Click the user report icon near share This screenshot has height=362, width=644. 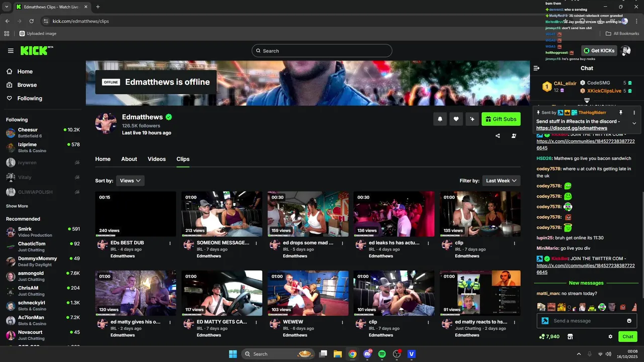coord(514,136)
